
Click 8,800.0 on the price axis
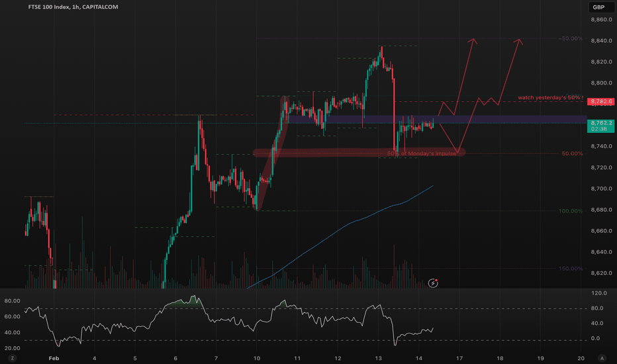click(x=601, y=83)
